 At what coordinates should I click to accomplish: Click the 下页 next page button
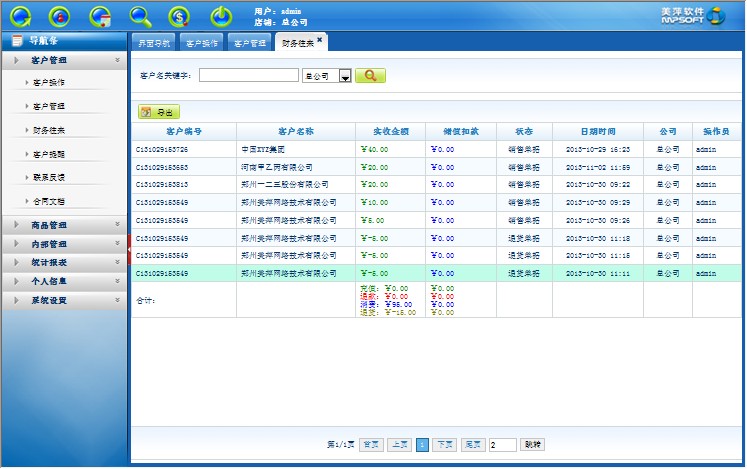[445, 444]
